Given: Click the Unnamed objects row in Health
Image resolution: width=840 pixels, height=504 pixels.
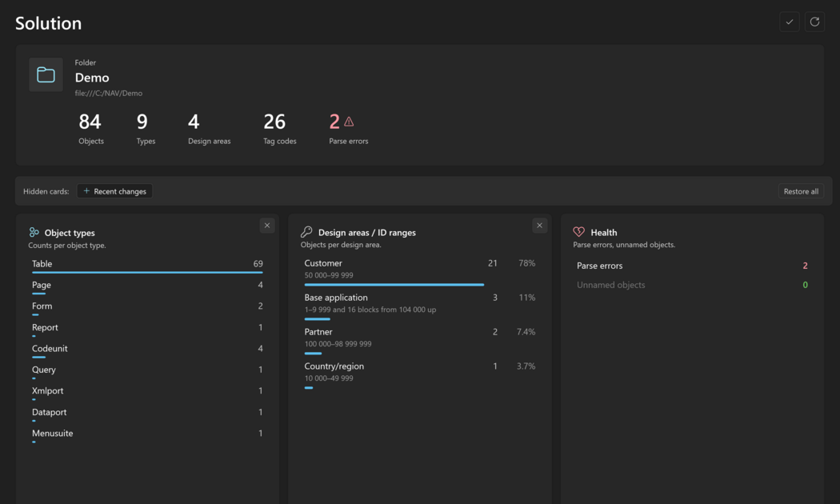Looking at the screenshot, I should [x=692, y=285].
